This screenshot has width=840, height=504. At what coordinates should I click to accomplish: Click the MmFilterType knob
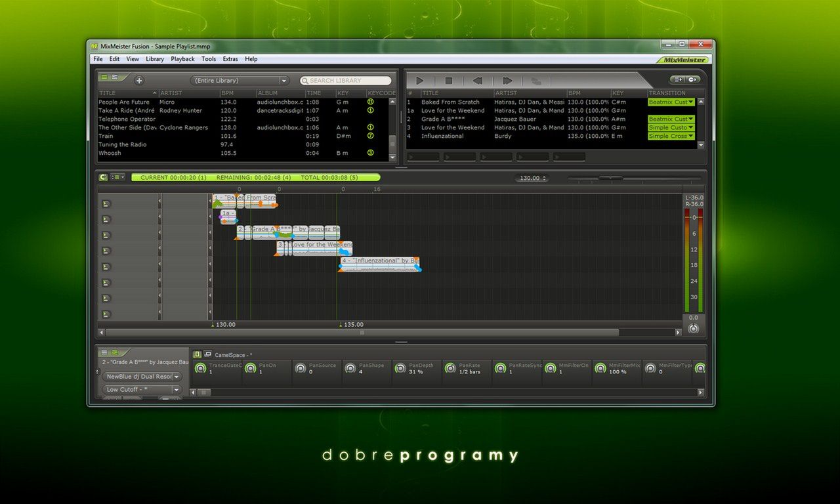pos(650,369)
